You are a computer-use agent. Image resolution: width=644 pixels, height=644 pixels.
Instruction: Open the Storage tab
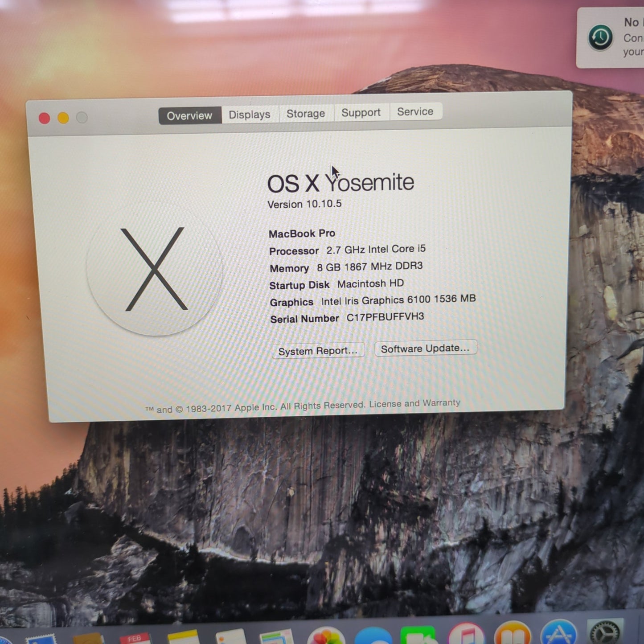pyautogui.click(x=306, y=114)
